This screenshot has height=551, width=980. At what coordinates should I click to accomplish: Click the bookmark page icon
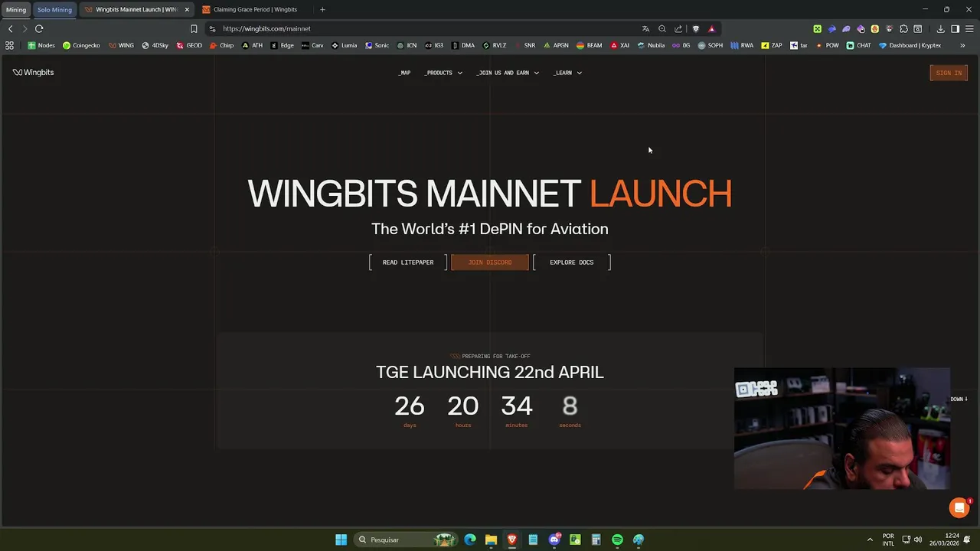click(194, 28)
